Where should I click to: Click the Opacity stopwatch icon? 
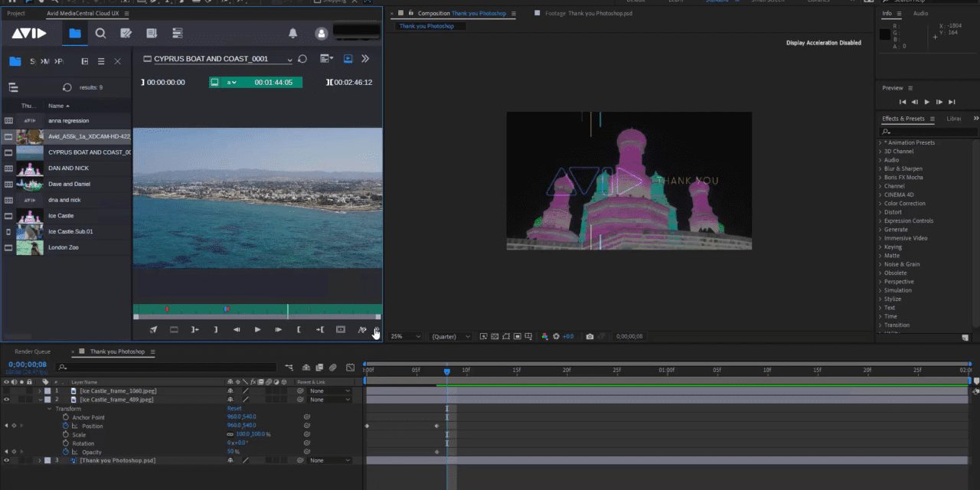tap(66, 452)
